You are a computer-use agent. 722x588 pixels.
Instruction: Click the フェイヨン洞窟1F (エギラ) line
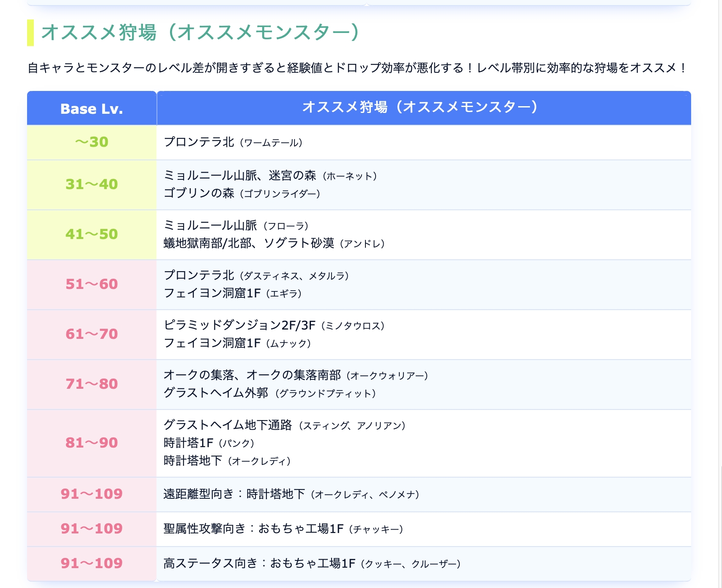pyautogui.click(x=233, y=293)
